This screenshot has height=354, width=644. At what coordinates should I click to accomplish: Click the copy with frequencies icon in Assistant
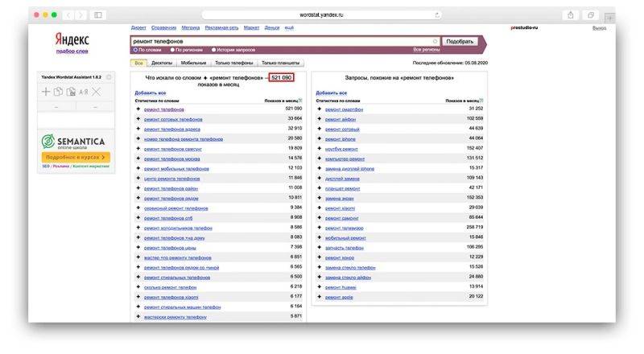(x=71, y=92)
